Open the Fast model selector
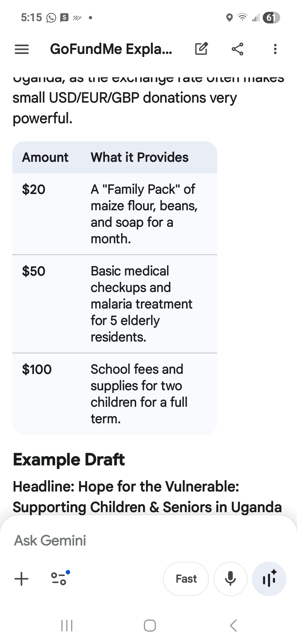Screen dimensions: 297x644 [186, 578]
